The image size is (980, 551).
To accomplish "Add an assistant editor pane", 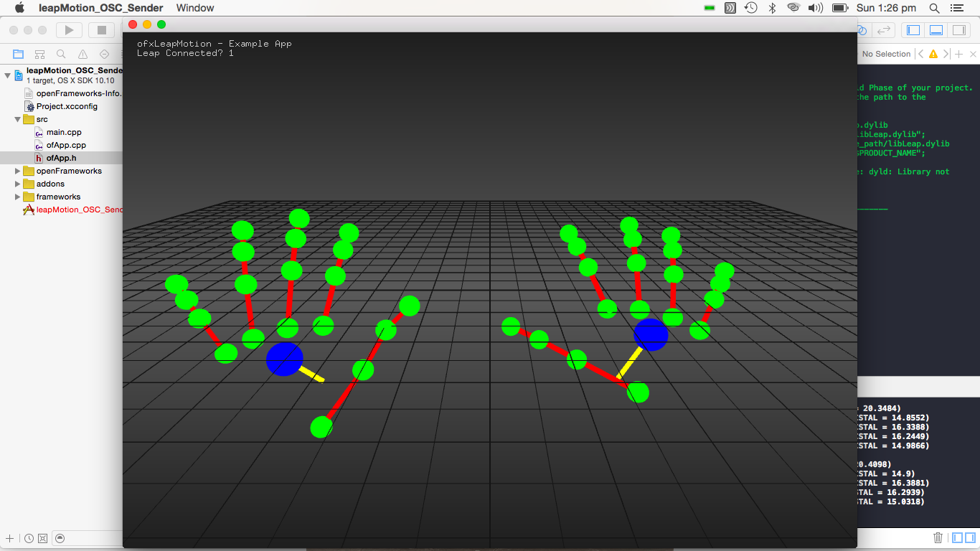I will tap(959, 54).
